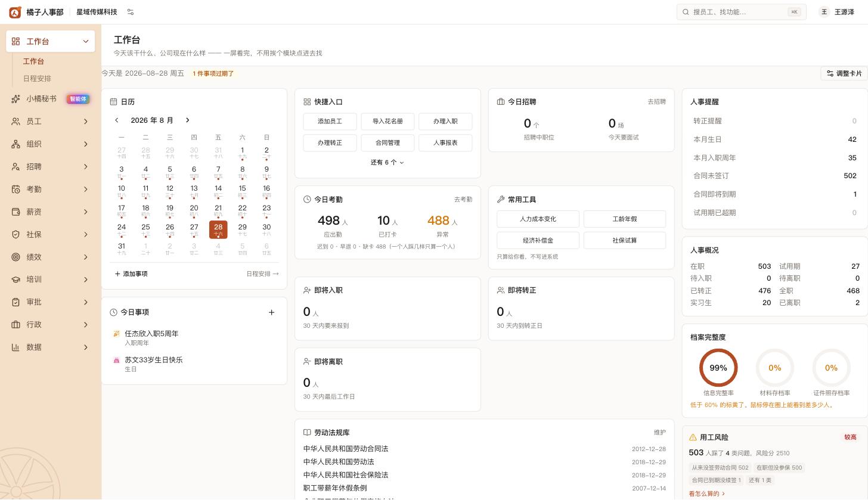Screen dimensions: 868x500
Task: Click the search magnifier icon
Action: (686, 12)
